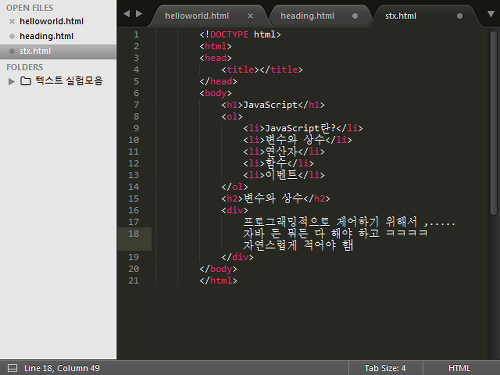Click the 텍스트 실험모음 folder icon
The width and height of the screenshot is (500, 375).
[x=26, y=81]
